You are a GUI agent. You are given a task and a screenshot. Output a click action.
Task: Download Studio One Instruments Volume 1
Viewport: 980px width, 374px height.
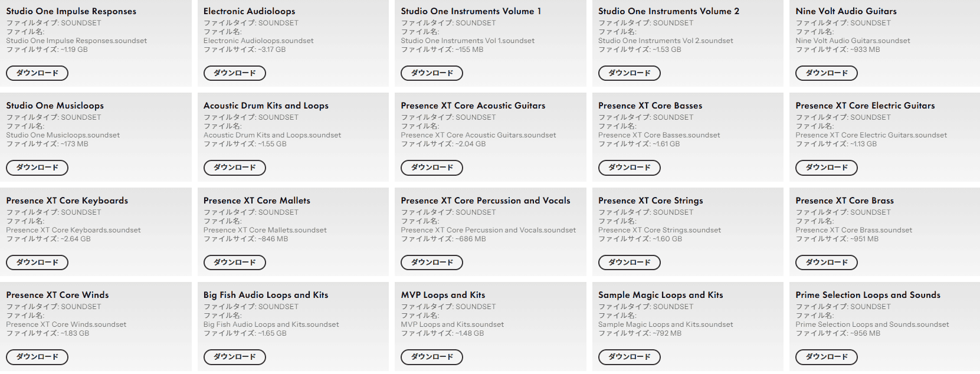pyautogui.click(x=432, y=73)
